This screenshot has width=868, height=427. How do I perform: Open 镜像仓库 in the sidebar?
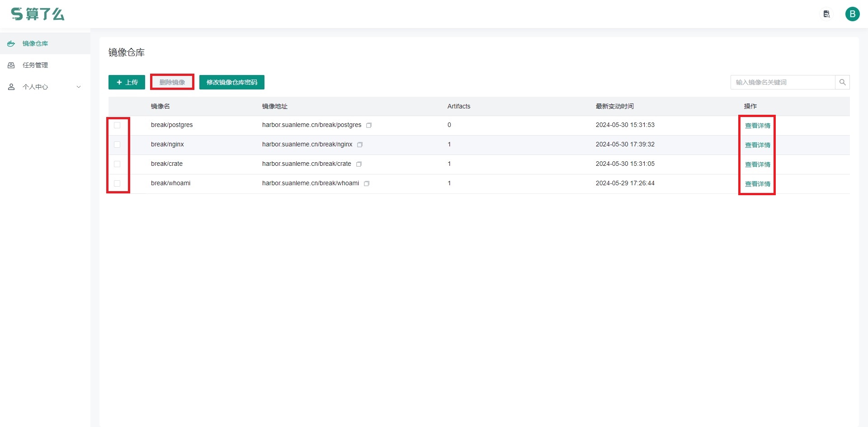pos(35,43)
